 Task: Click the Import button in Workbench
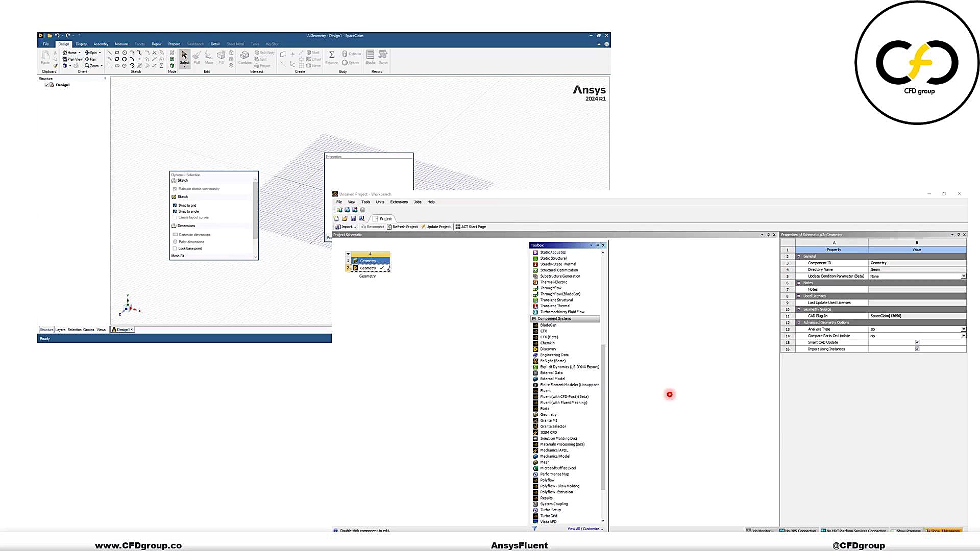346,227
